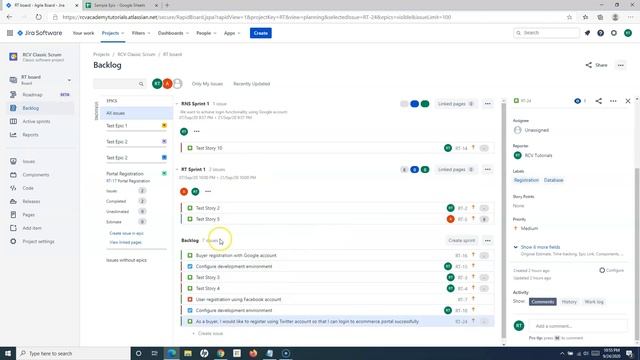Collapse the RNS Sprint 1 section
The image size is (640, 360).
click(177, 104)
